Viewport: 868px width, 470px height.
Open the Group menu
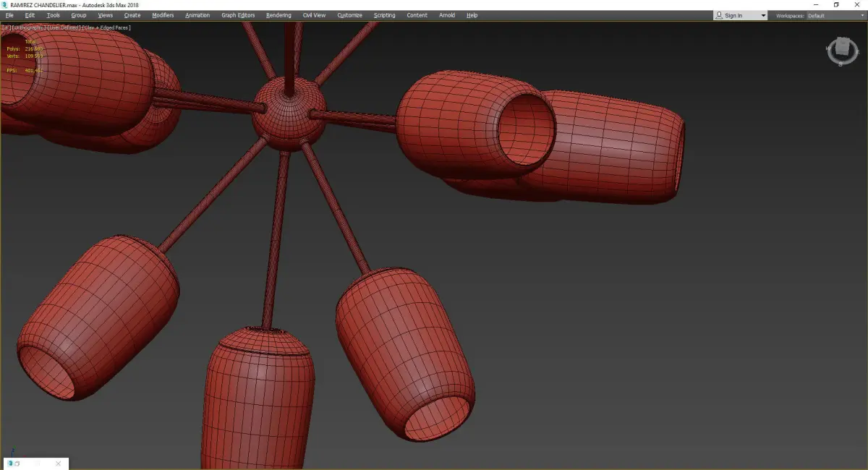(x=78, y=15)
